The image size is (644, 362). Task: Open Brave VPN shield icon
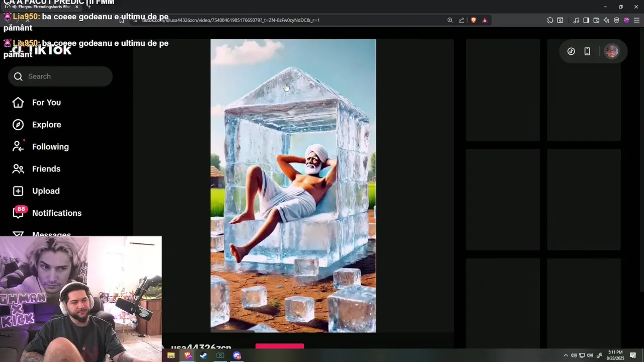pos(616,20)
